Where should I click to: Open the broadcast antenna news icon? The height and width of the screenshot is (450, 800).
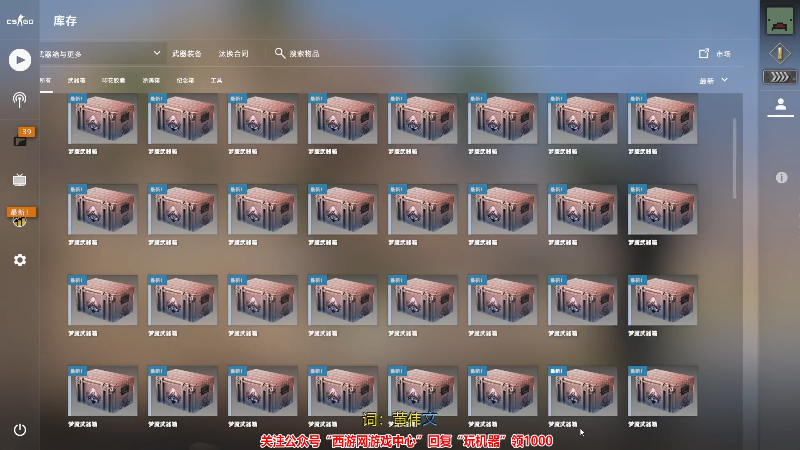coord(19,99)
